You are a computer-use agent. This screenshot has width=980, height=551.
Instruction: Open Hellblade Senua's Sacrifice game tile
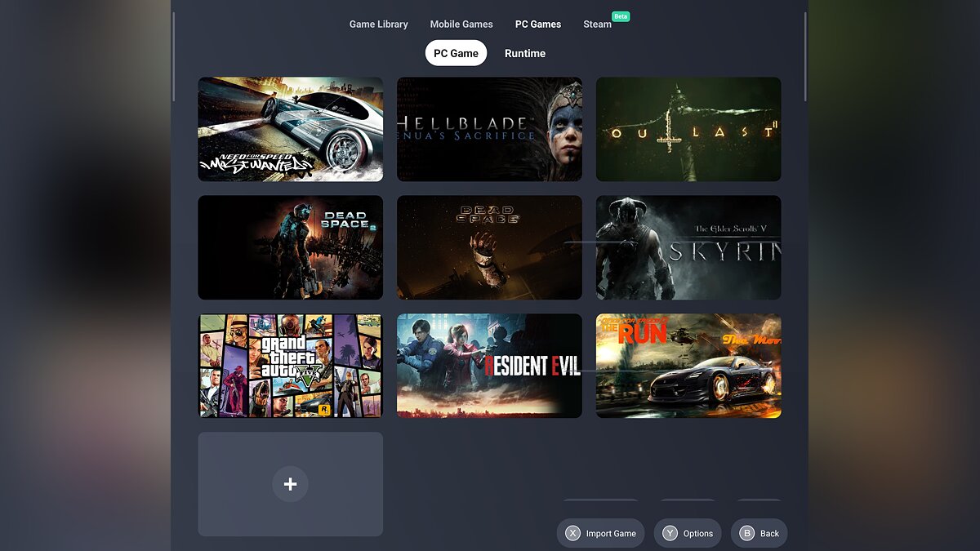(x=489, y=129)
